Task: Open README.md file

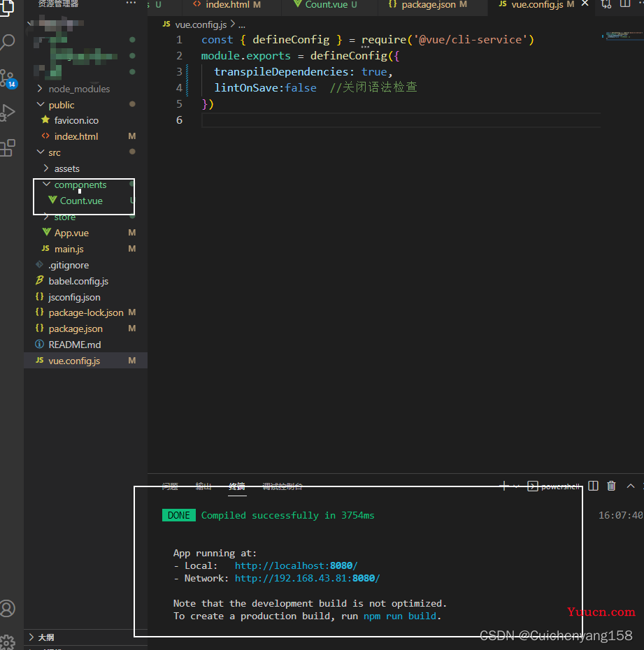Action: coord(85,345)
